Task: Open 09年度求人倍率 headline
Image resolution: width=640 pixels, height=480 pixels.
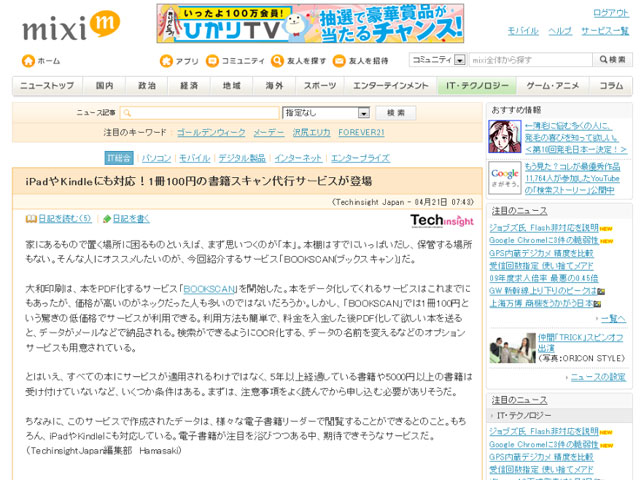Action: click(544, 278)
